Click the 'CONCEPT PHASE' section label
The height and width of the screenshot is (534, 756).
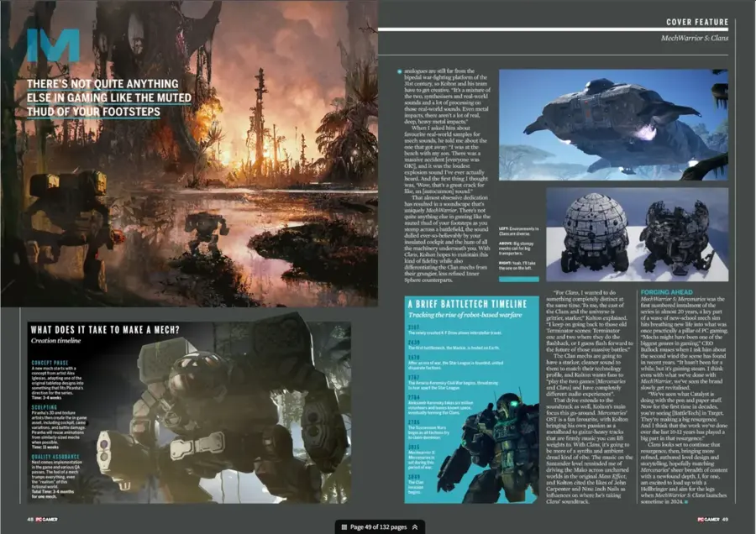point(50,363)
